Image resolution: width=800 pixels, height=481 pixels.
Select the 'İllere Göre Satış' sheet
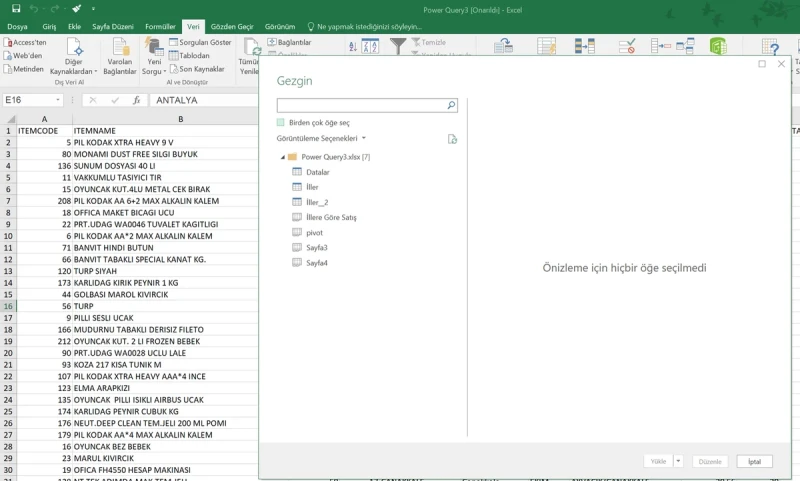tap(324, 217)
